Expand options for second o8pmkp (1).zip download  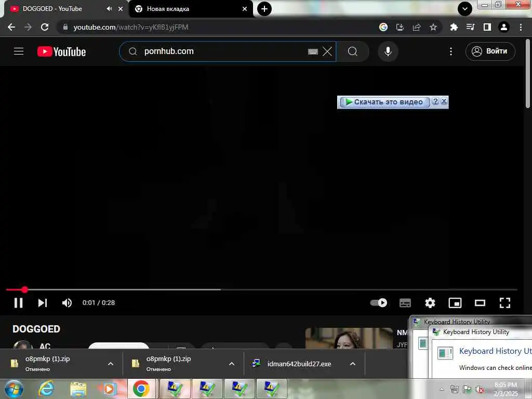tap(232, 364)
